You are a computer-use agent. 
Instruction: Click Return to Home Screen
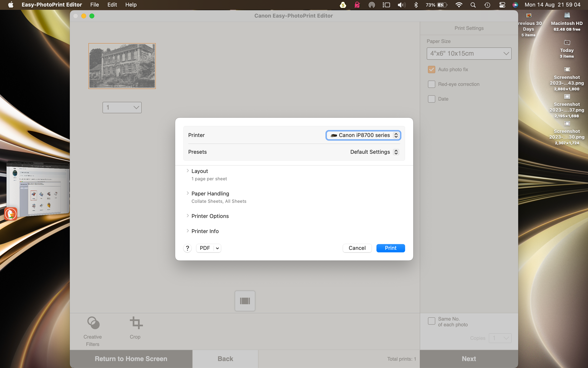coord(131,359)
